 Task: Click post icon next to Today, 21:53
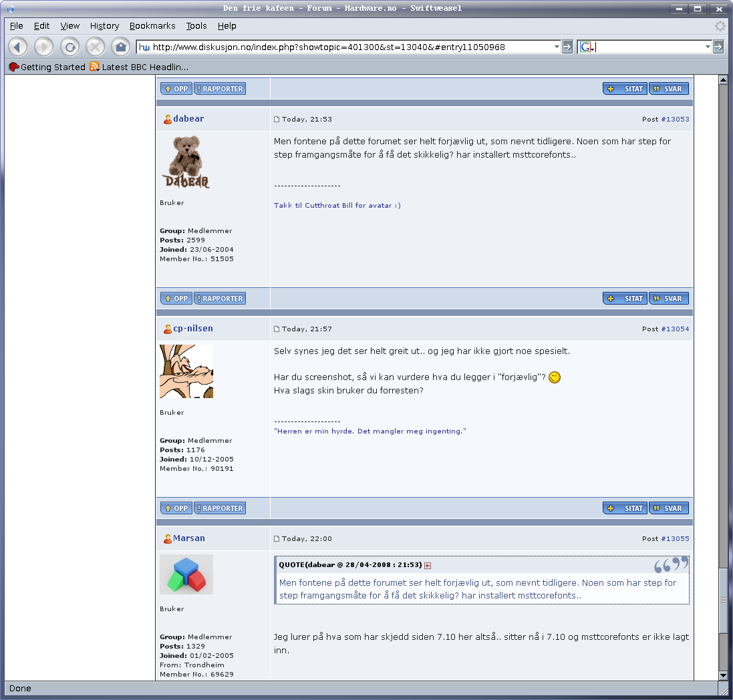click(277, 120)
